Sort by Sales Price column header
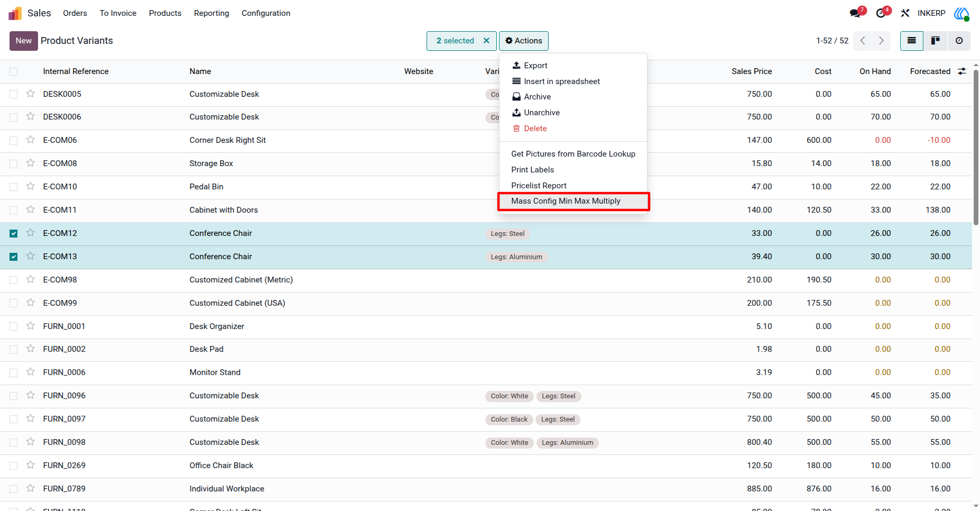The width and height of the screenshot is (980, 511). click(x=752, y=71)
